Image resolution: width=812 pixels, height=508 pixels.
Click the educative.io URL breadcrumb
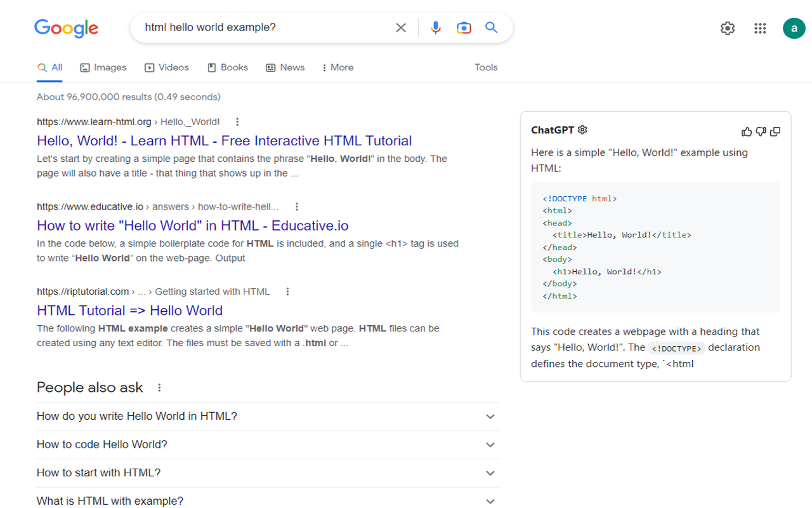(157, 206)
